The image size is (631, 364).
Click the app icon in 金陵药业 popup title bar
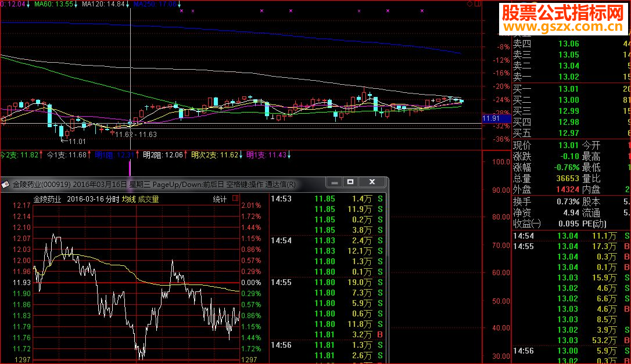tap(6, 185)
